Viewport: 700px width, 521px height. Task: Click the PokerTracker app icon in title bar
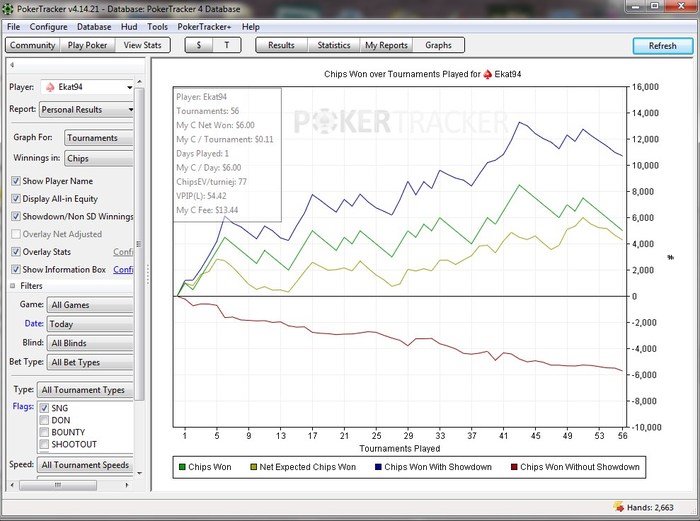coord(8,8)
